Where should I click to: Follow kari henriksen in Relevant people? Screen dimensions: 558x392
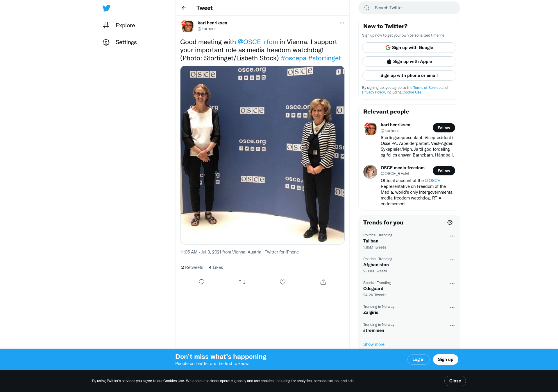[444, 128]
